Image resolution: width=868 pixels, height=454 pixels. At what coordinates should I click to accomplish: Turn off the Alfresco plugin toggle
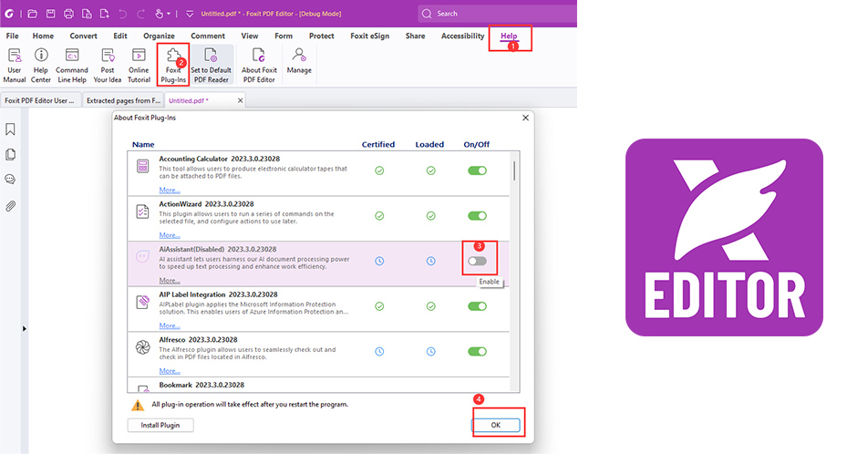[x=477, y=352]
